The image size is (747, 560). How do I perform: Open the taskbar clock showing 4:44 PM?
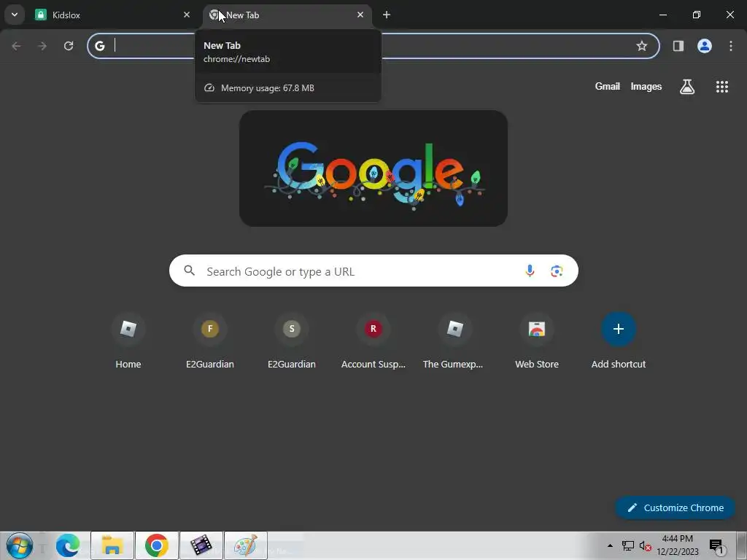click(678, 545)
